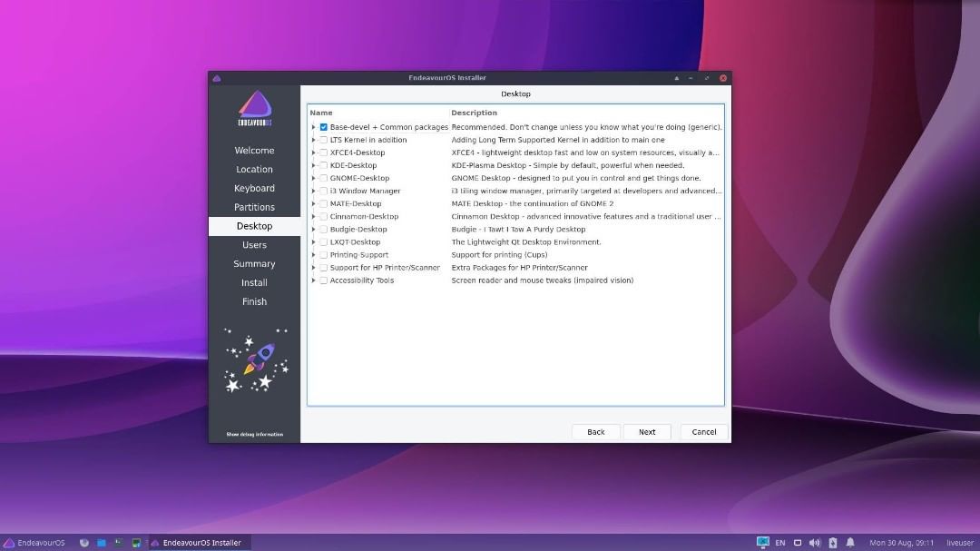Click Show debug information link
Image resolution: width=980 pixels, height=551 pixels.
pos(254,434)
